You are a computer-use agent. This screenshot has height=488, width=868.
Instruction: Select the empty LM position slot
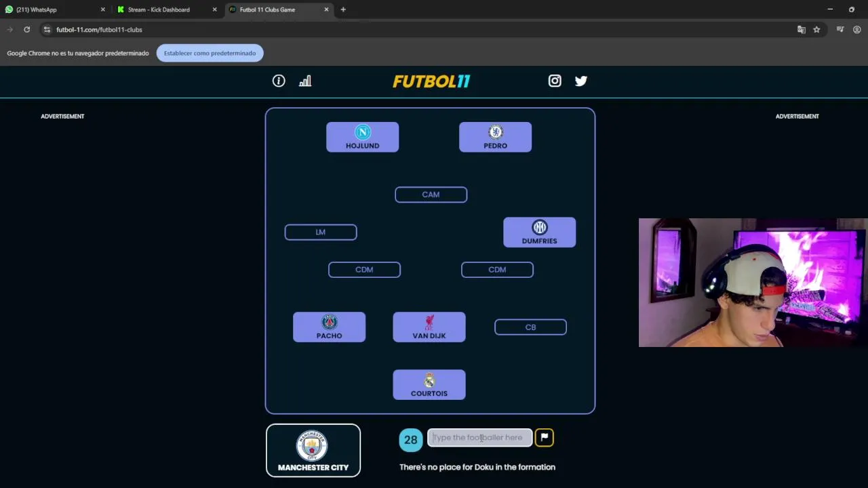(x=321, y=232)
